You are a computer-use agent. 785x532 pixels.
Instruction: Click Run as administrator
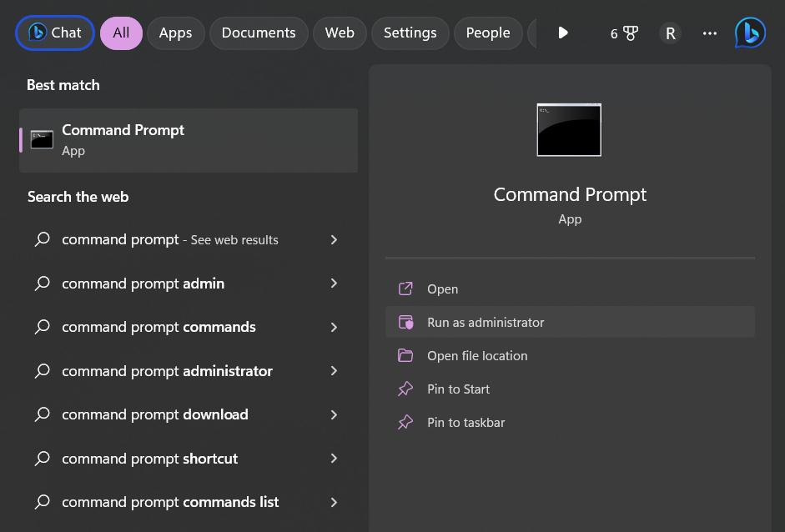[x=571, y=323]
